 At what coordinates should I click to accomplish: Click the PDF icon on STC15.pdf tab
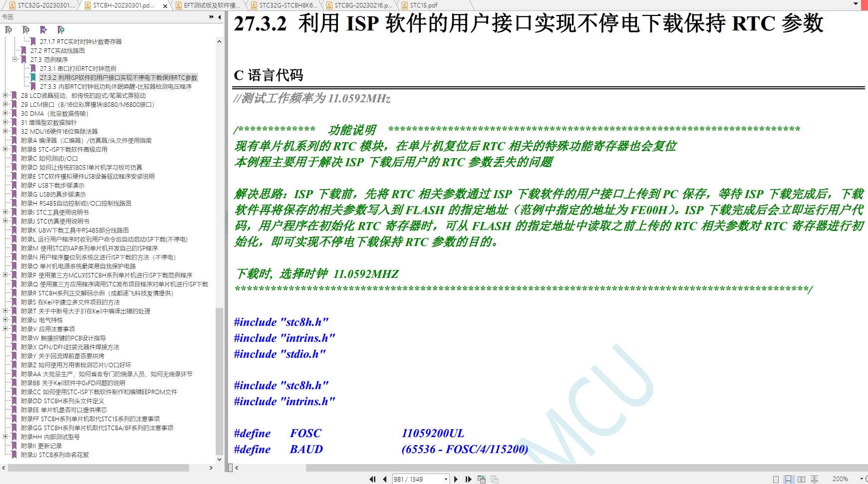(405, 5)
